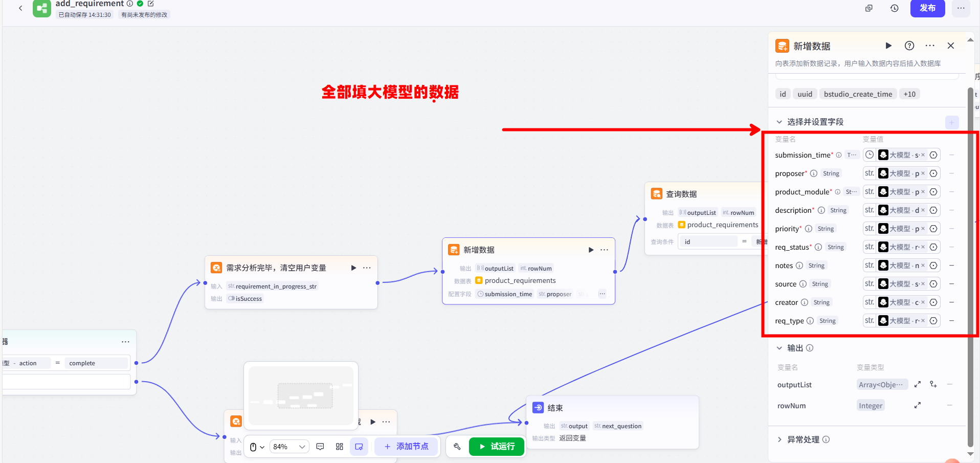Click the 发布 publish button

click(927, 8)
